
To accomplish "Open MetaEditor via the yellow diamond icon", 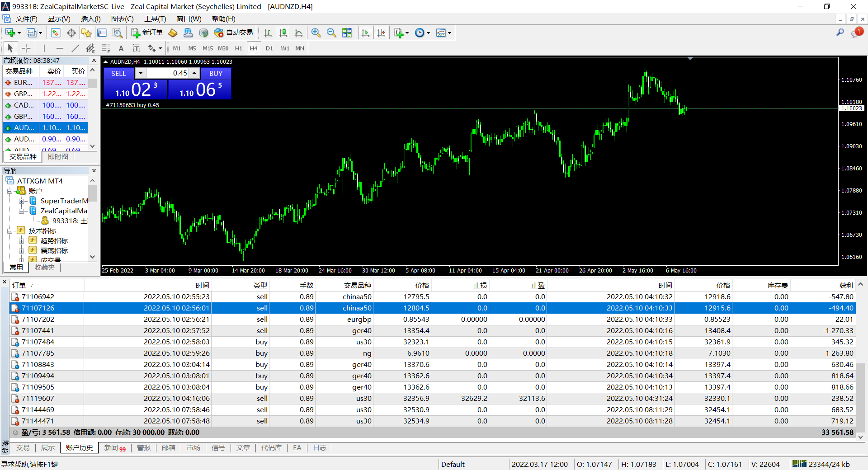I will pos(173,33).
